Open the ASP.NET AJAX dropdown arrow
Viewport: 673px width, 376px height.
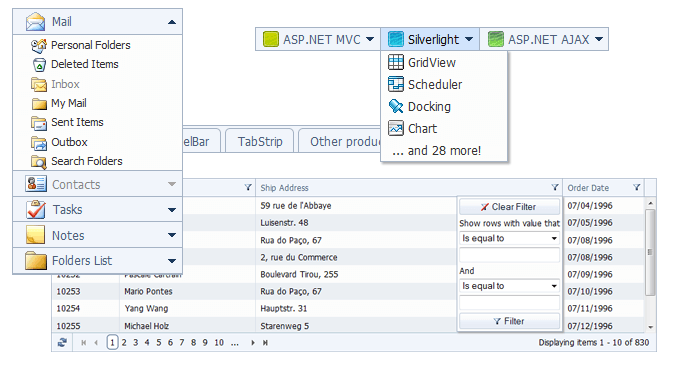599,39
